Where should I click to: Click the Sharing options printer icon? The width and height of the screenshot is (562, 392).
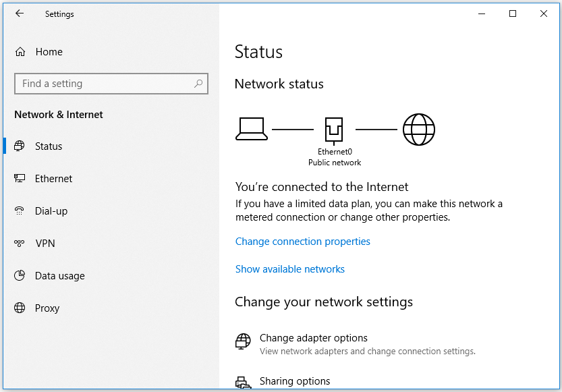[x=242, y=382]
